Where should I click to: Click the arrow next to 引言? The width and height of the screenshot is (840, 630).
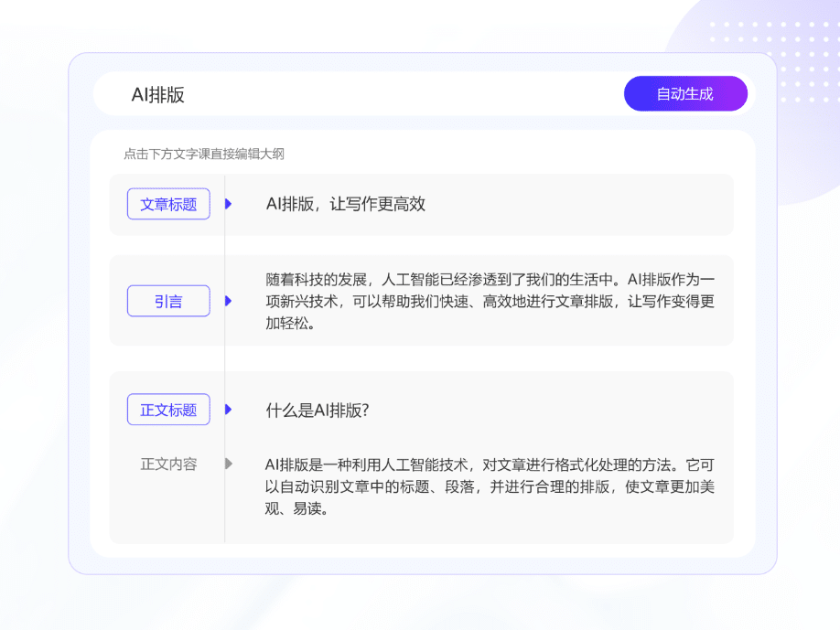point(228,301)
